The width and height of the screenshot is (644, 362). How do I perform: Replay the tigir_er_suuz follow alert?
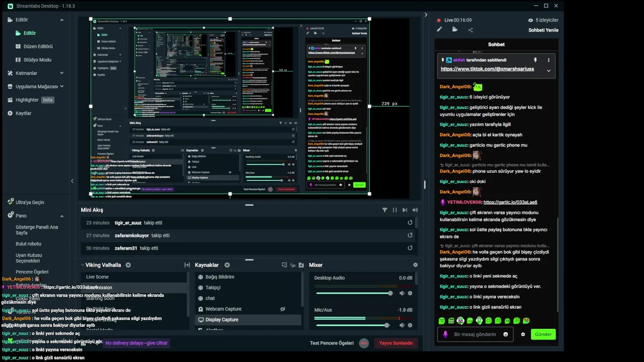click(x=410, y=223)
